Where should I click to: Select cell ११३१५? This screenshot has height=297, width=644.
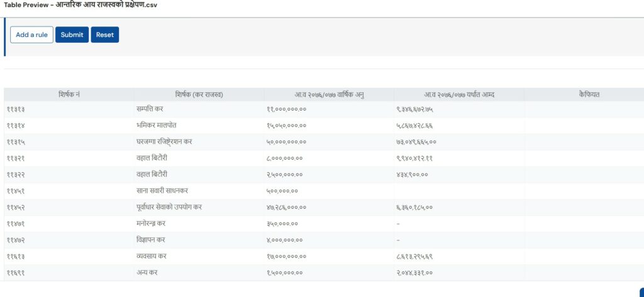[x=69, y=142]
